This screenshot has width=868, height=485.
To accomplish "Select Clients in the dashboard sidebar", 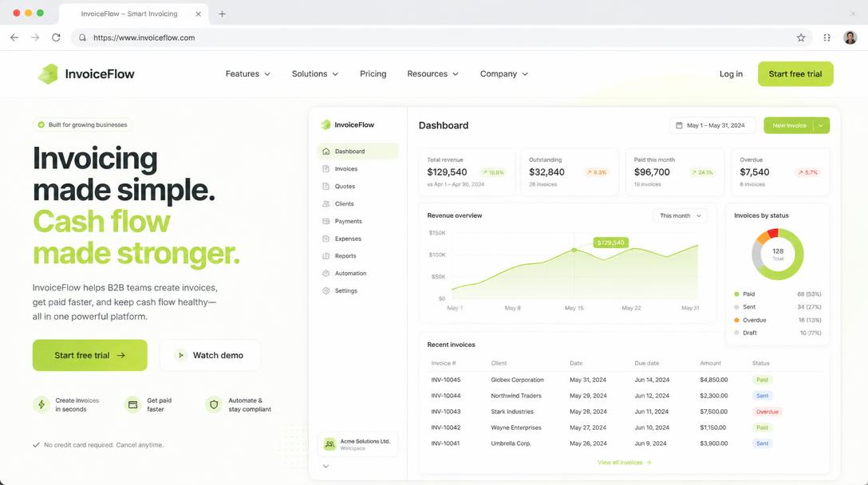I will [x=358, y=203].
